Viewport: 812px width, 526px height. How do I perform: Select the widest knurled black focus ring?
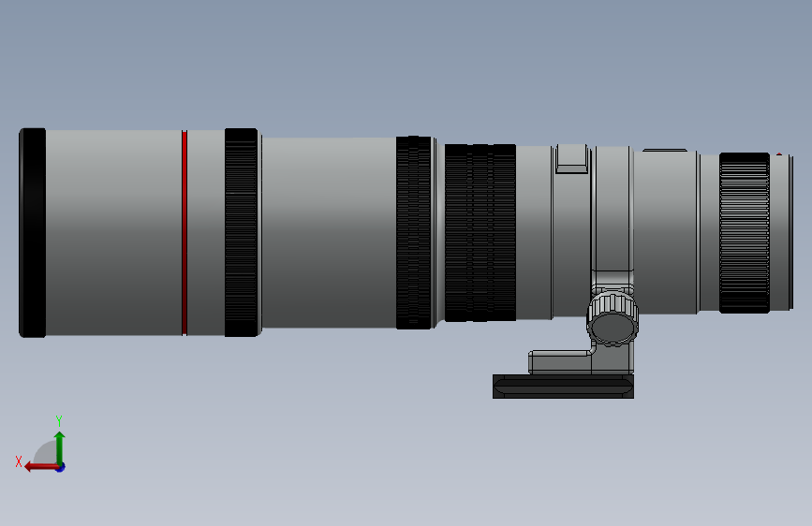point(480,232)
